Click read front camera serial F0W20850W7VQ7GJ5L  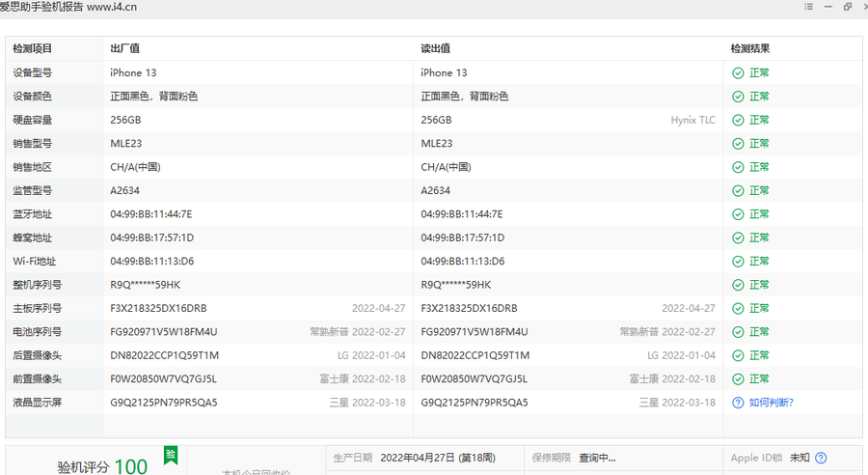475,379
